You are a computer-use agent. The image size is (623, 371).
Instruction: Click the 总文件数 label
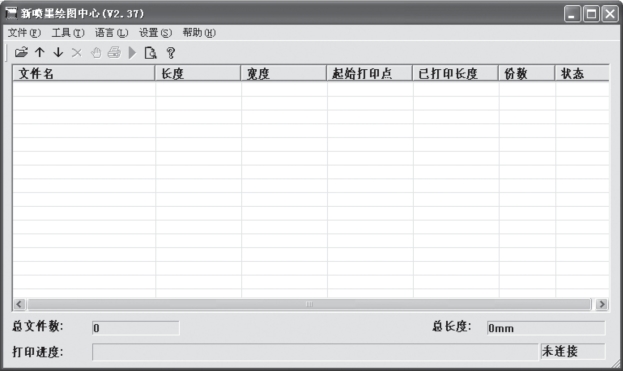coord(38,327)
